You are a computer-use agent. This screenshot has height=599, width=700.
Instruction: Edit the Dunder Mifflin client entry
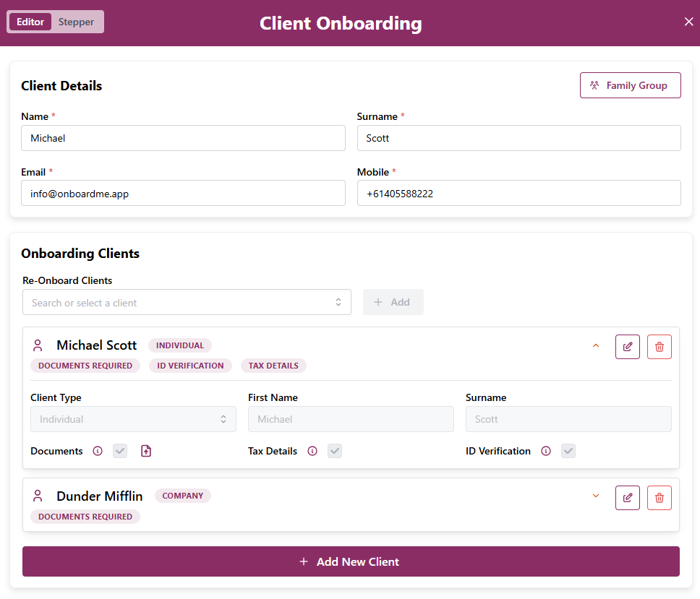[x=627, y=498]
